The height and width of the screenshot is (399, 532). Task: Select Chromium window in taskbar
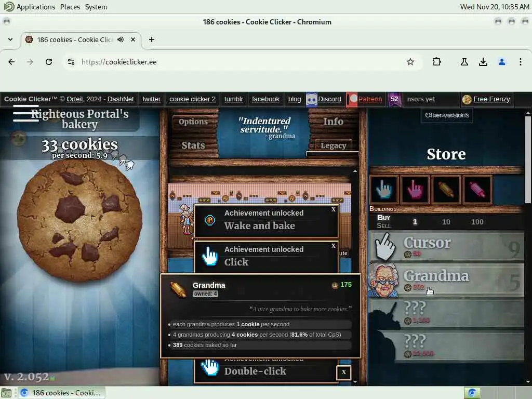pyautogui.click(x=61, y=393)
